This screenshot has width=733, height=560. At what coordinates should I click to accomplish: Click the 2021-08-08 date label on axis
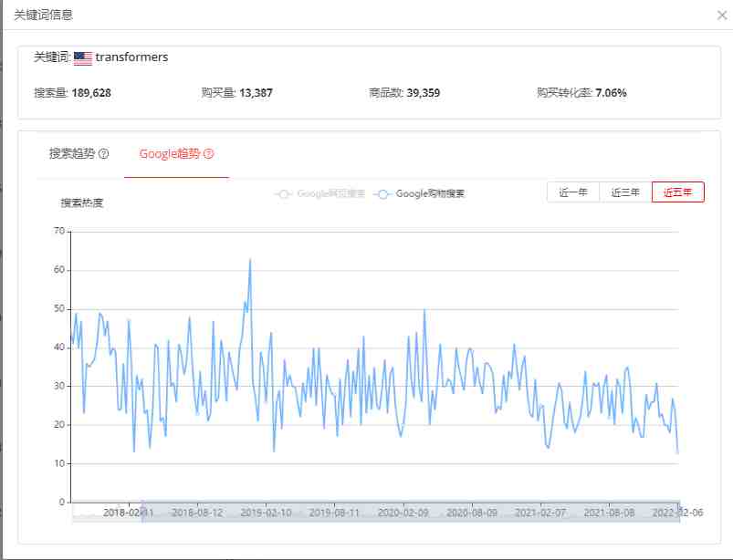click(609, 513)
